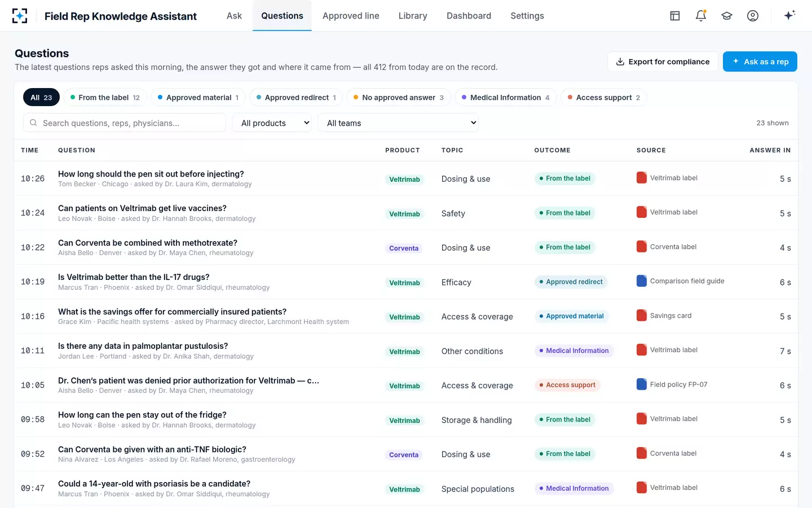Click the Export for compliance button
This screenshot has width=812, height=508.
pyautogui.click(x=663, y=62)
